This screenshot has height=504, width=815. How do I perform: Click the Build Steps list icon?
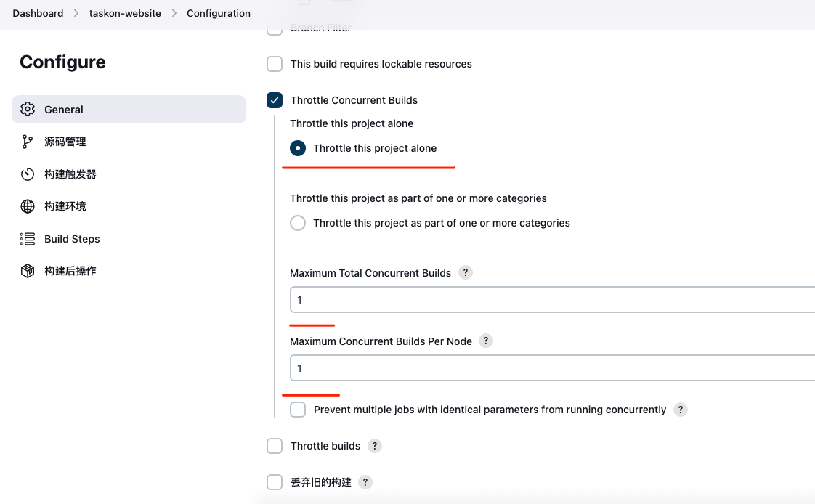28,239
